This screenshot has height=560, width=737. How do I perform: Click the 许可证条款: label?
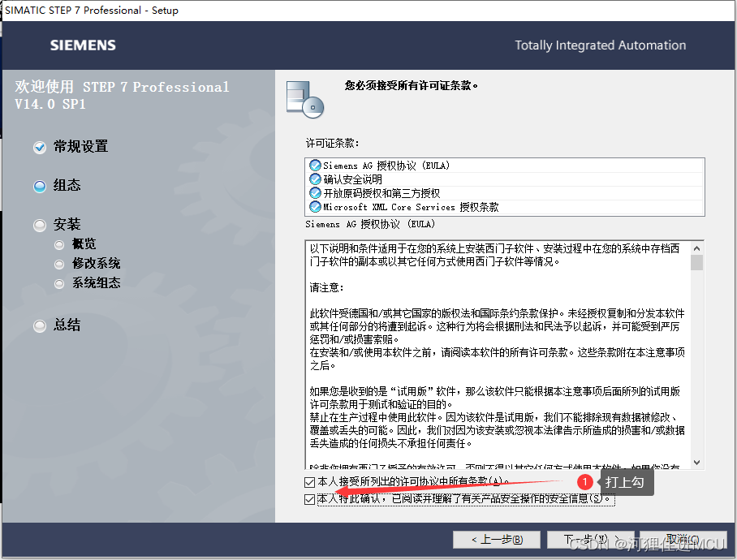coord(332,144)
